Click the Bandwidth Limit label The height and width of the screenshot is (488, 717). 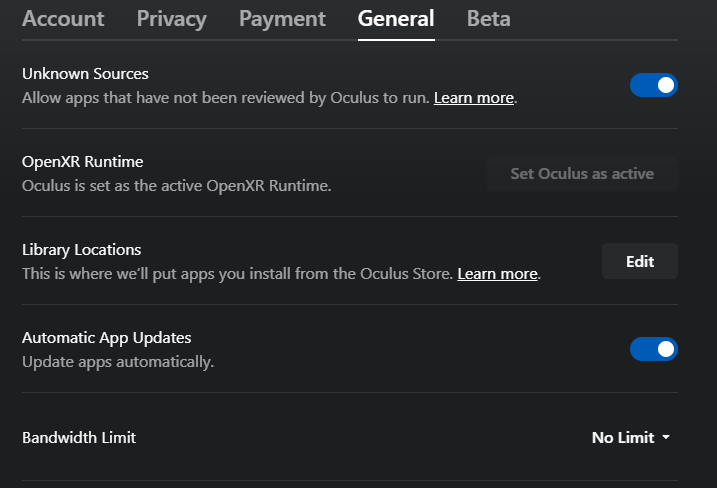click(79, 438)
